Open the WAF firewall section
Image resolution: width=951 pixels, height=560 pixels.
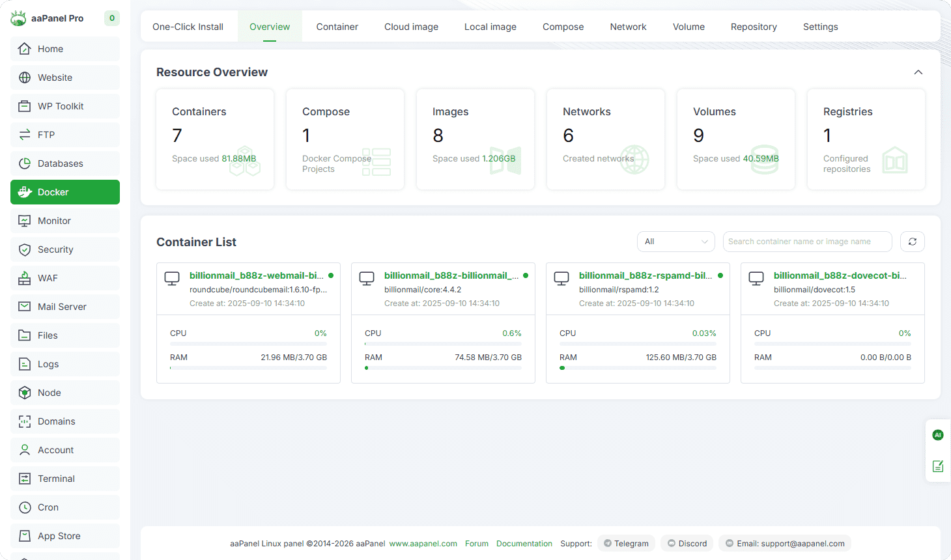tap(65, 278)
